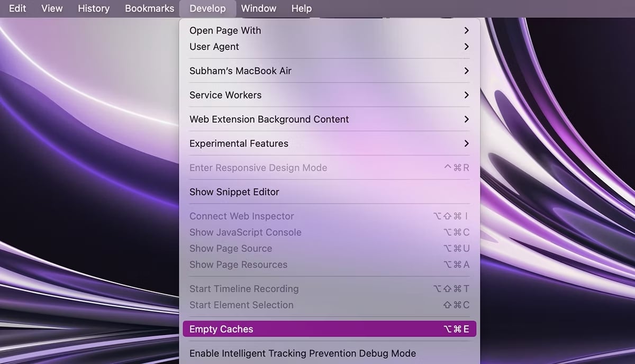
Task: Open the Edit menu
Action: (x=17, y=8)
